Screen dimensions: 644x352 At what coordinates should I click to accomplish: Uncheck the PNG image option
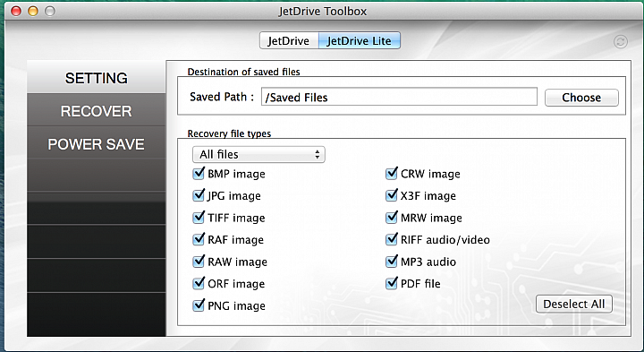click(x=199, y=305)
